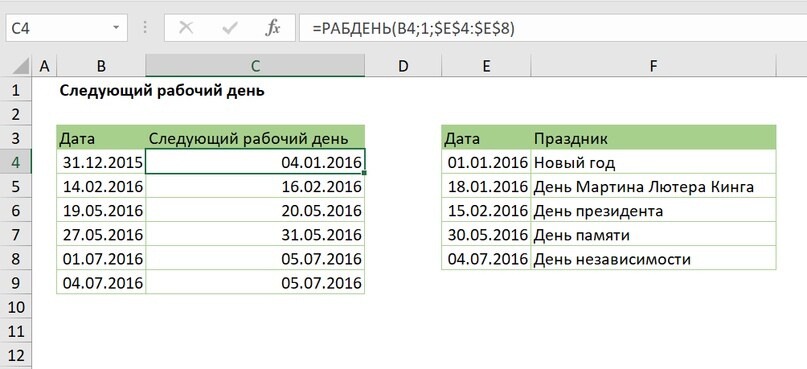Select cell with 31.12.2015
Viewport: 807px width, 369px height.
(101, 162)
